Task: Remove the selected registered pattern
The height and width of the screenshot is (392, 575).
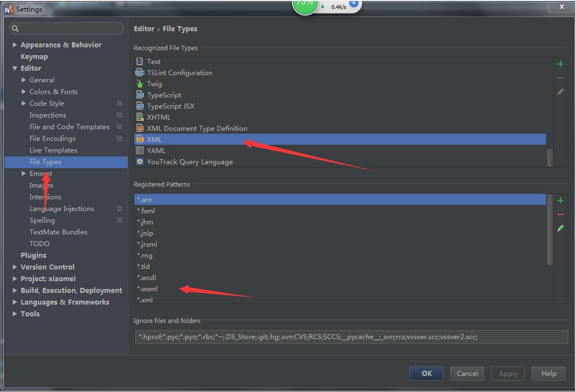Action: [561, 215]
